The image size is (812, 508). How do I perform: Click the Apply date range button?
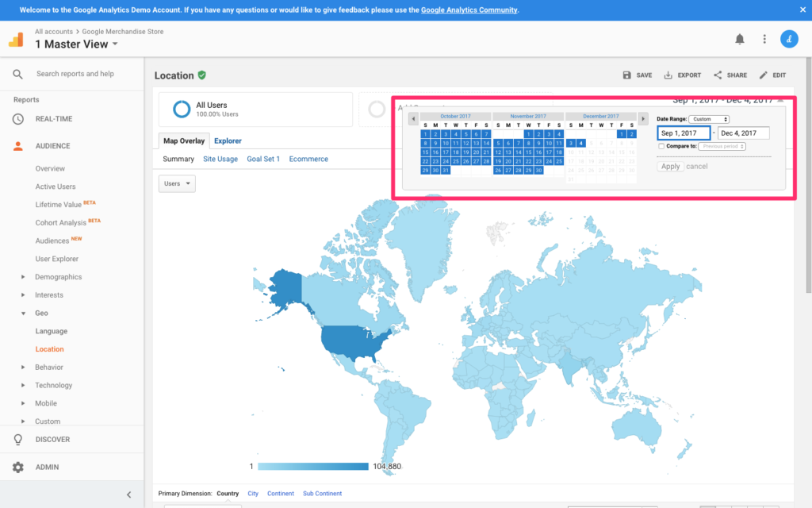pos(670,167)
